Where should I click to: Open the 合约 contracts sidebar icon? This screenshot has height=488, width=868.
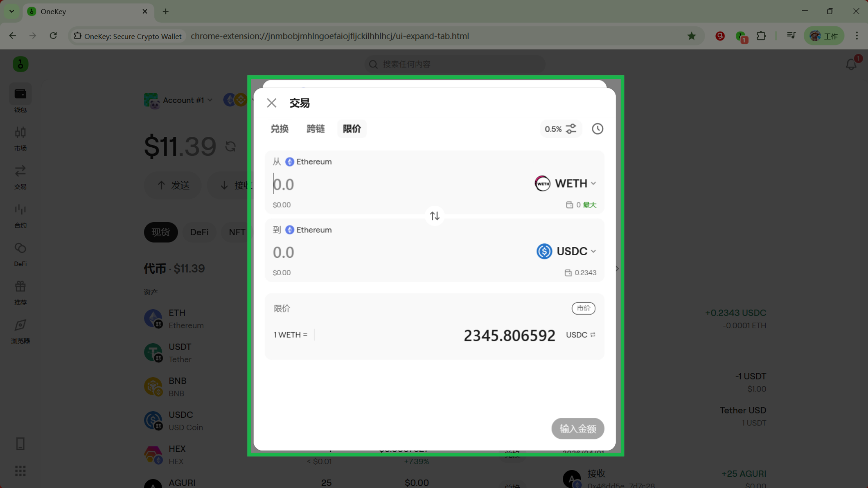point(20,216)
